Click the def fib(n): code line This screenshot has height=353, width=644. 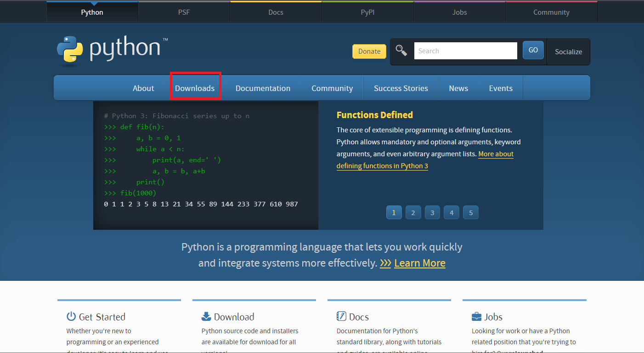pos(134,127)
